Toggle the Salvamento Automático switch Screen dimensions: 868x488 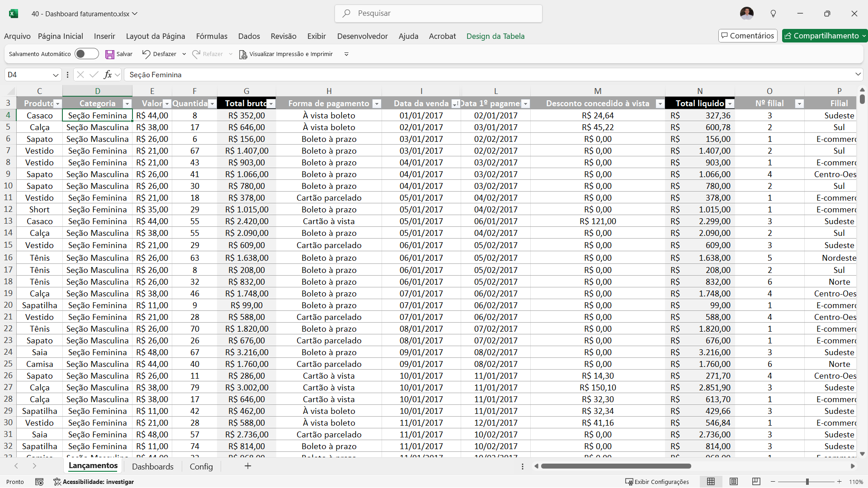point(86,54)
